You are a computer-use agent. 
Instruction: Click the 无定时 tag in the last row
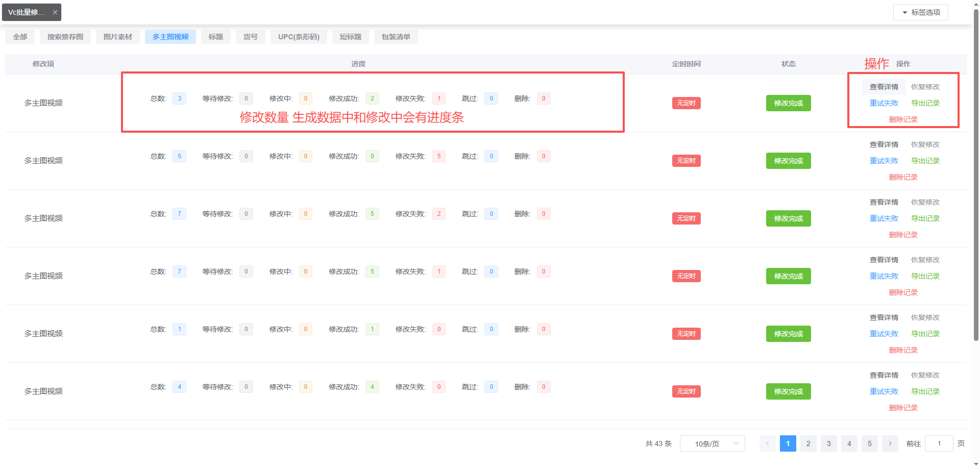tap(686, 391)
